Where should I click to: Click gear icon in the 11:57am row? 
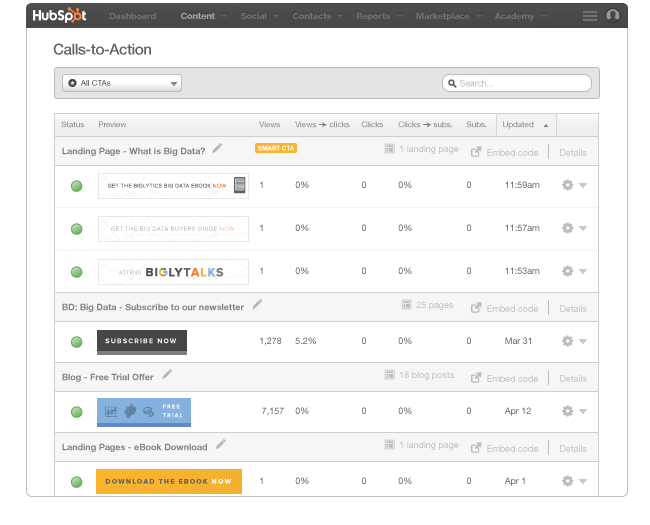(568, 228)
